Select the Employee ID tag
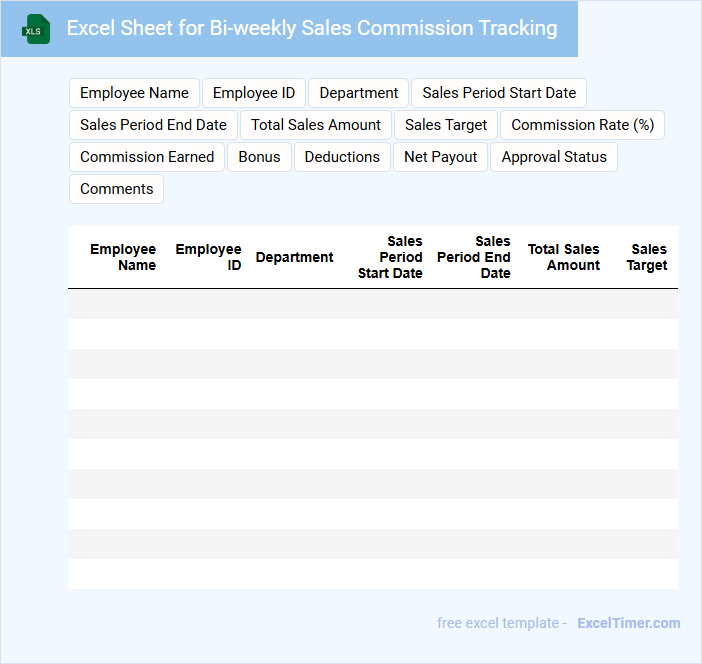This screenshot has height=664, width=702. [x=254, y=93]
